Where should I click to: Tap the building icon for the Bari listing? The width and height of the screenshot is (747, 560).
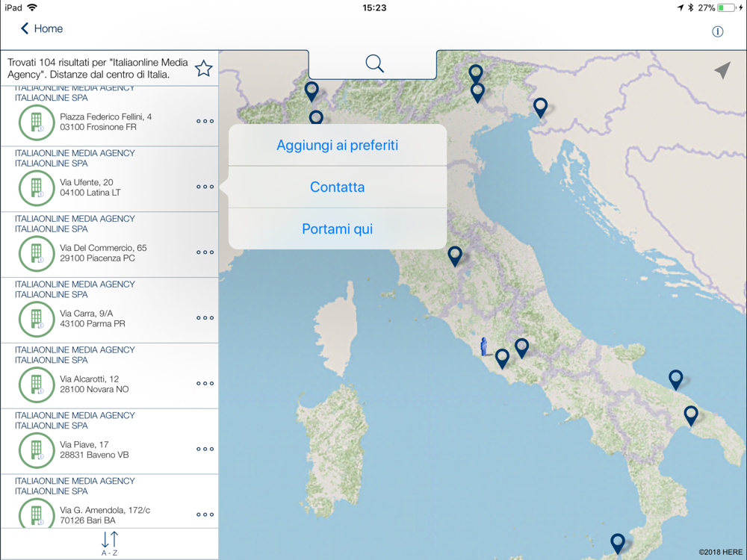point(37,513)
